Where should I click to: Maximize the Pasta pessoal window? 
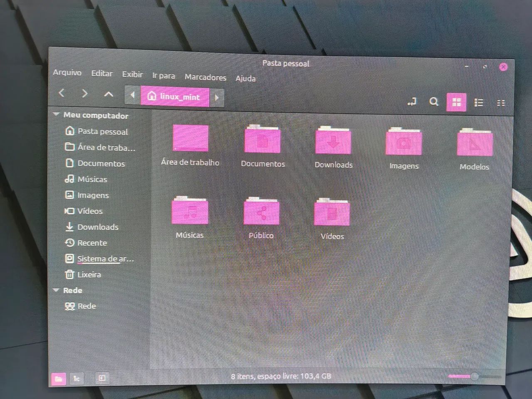[x=485, y=66]
